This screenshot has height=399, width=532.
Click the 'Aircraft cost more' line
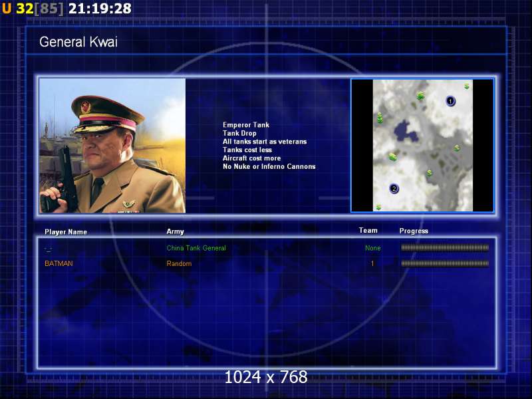pos(252,158)
